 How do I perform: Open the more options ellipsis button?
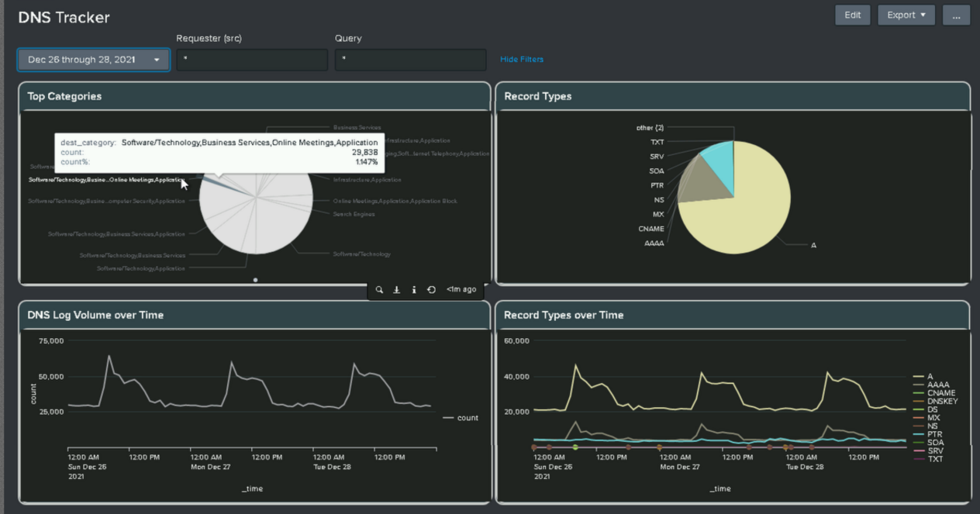956,15
